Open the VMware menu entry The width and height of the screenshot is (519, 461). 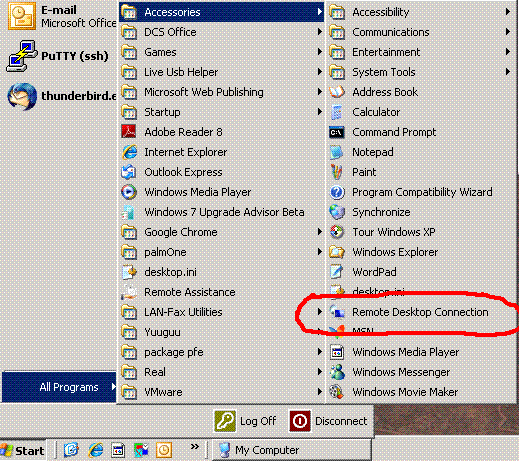point(221,392)
